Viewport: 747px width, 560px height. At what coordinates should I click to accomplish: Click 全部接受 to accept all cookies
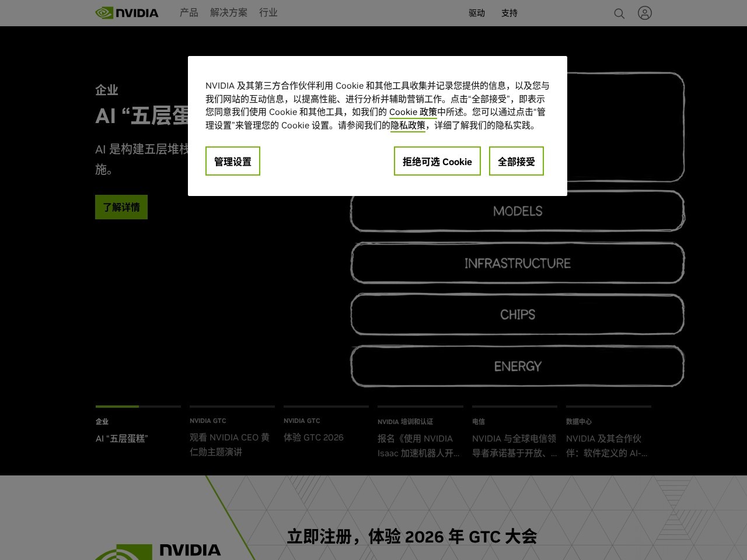pyautogui.click(x=516, y=161)
